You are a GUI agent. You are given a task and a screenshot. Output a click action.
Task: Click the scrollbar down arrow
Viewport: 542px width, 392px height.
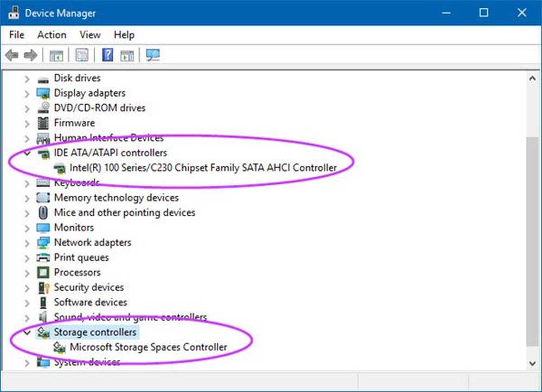(x=532, y=362)
